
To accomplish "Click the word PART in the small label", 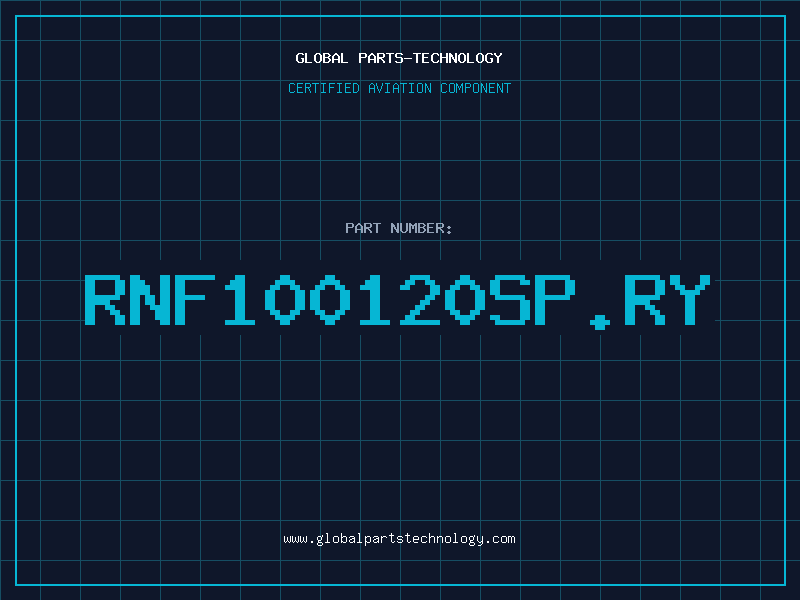I will pos(362,228).
